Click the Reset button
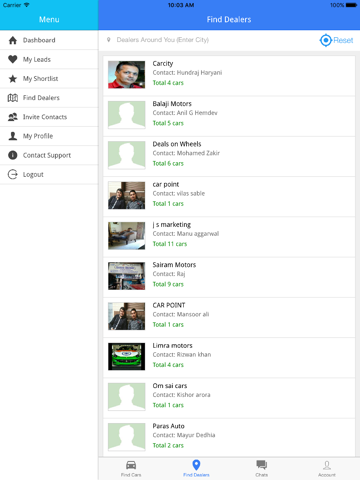Image resolution: width=360 pixels, height=480 pixels. pos(343,40)
